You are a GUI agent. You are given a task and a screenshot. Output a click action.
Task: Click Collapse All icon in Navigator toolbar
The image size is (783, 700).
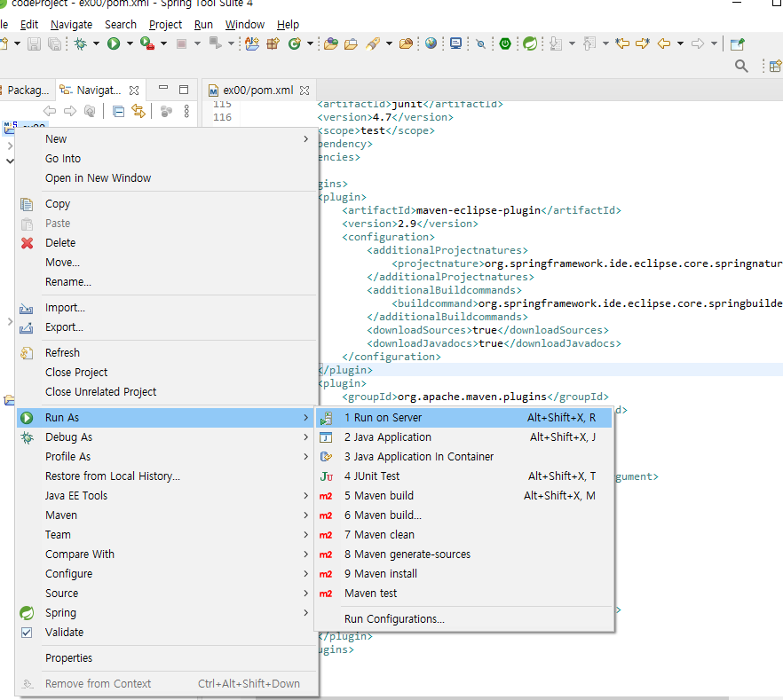pyautogui.click(x=118, y=111)
